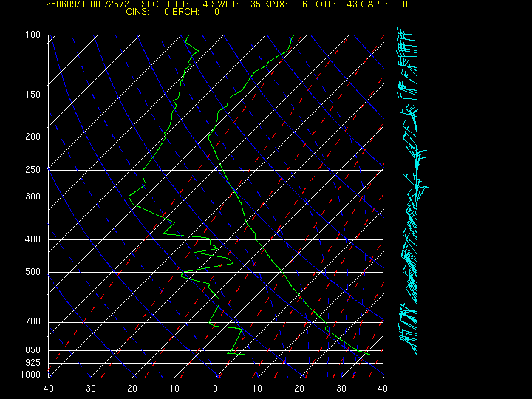Click the TOTL value 43
The height and width of the screenshot is (399, 532).
point(352,4)
